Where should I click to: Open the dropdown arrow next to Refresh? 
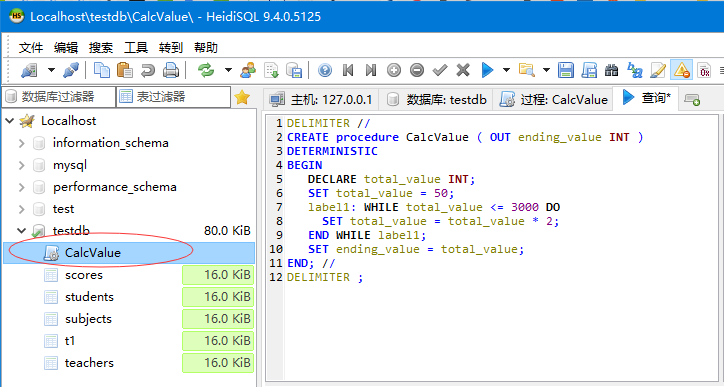(x=228, y=70)
